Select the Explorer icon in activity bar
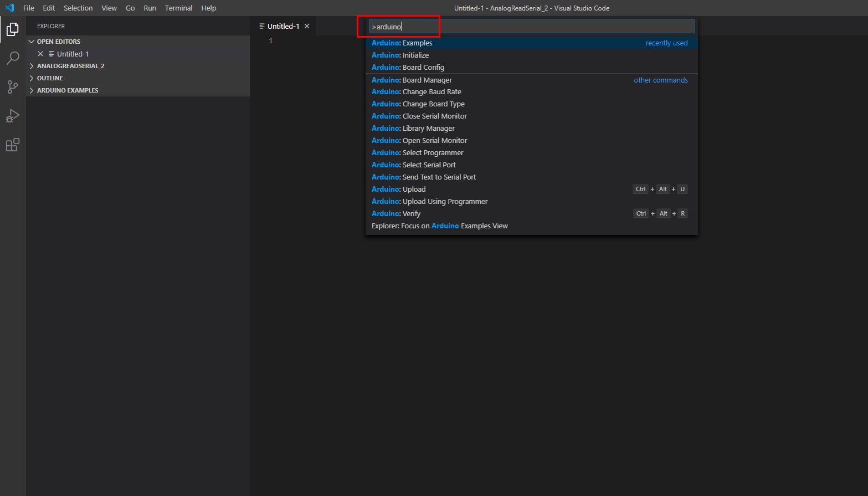 (x=12, y=29)
